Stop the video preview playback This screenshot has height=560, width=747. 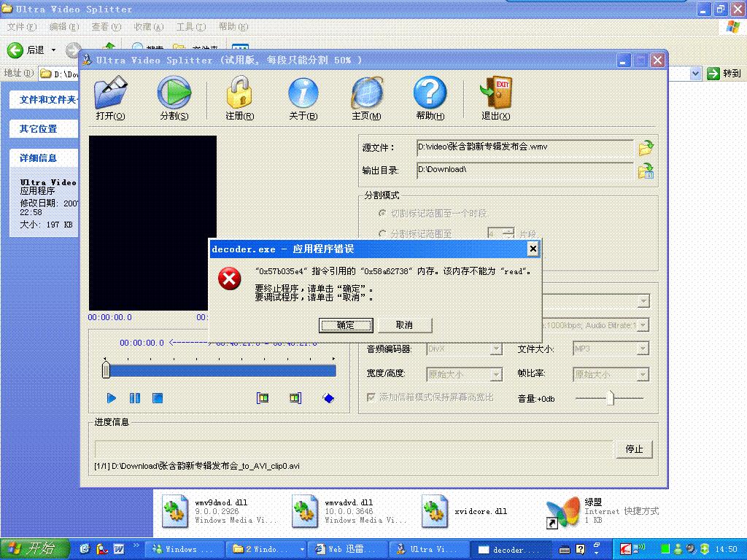(x=158, y=398)
